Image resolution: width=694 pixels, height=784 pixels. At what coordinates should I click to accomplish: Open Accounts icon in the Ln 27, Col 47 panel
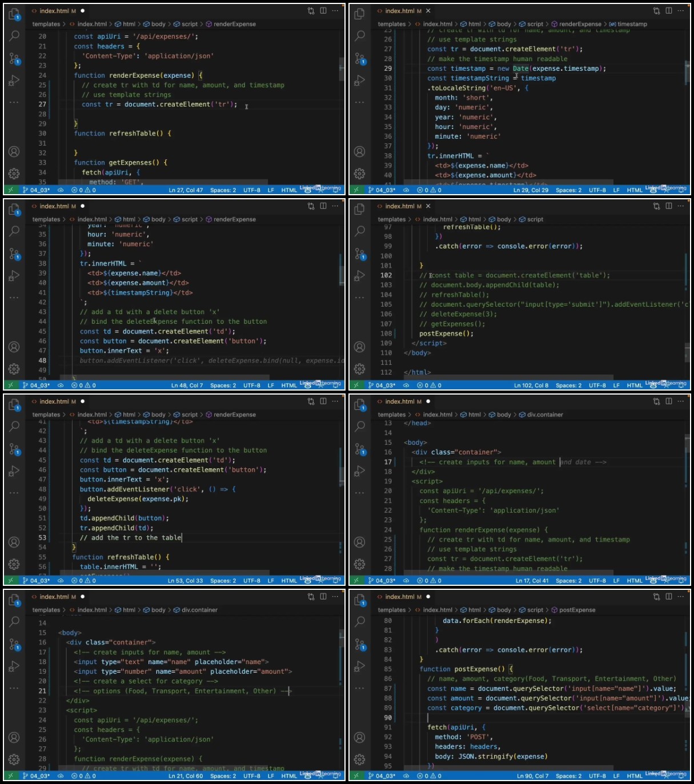point(14,152)
